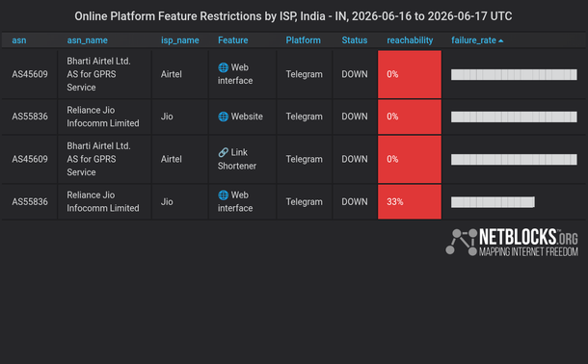Sort table by isp_name column header
The height and width of the screenshot is (364, 588).
[180, 40]
